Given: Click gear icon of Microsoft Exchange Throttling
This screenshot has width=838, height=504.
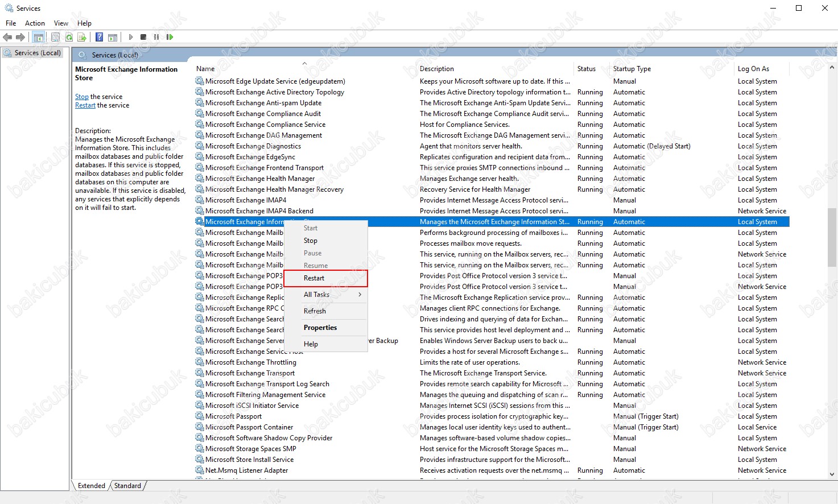Looking at the screenshot, I should [199, 362].
